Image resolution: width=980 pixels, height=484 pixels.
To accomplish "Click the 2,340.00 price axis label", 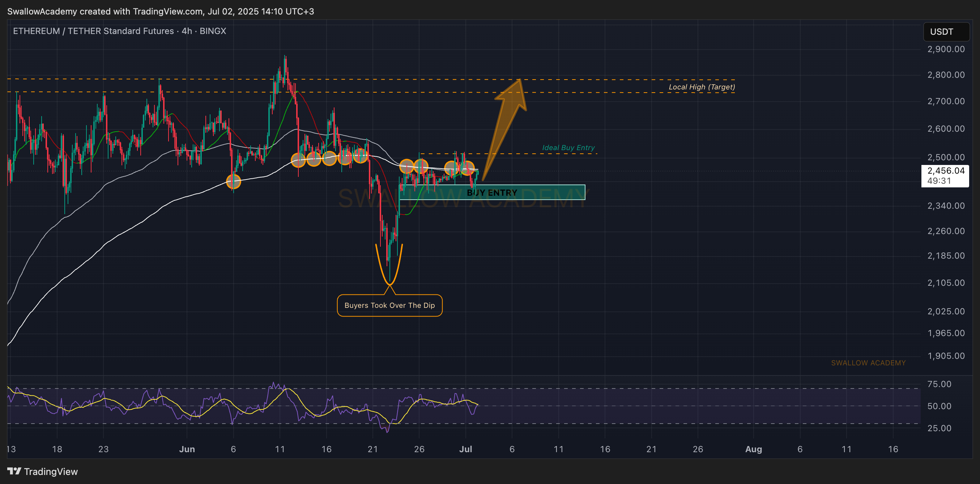I will [x=946, y=206].
